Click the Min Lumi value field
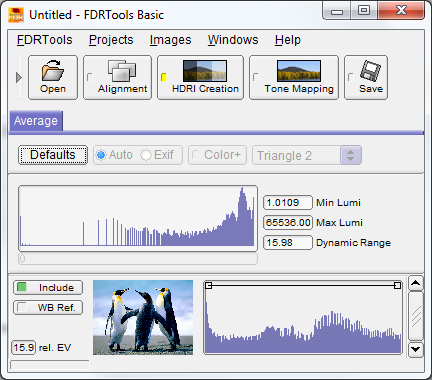 (288, 203)
